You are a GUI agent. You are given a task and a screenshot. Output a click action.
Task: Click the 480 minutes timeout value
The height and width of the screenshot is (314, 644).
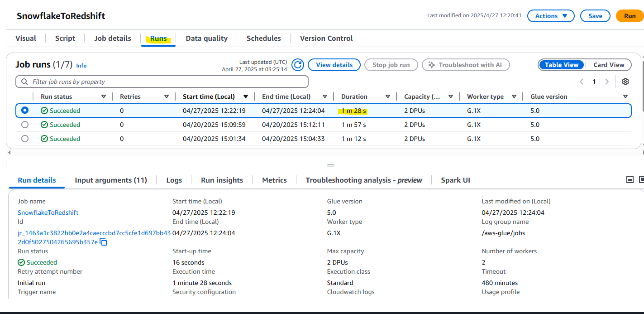[x=500, y=283]
